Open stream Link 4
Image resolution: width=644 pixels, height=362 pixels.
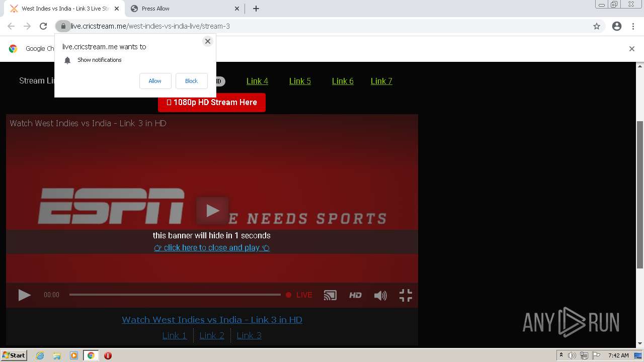257,81
